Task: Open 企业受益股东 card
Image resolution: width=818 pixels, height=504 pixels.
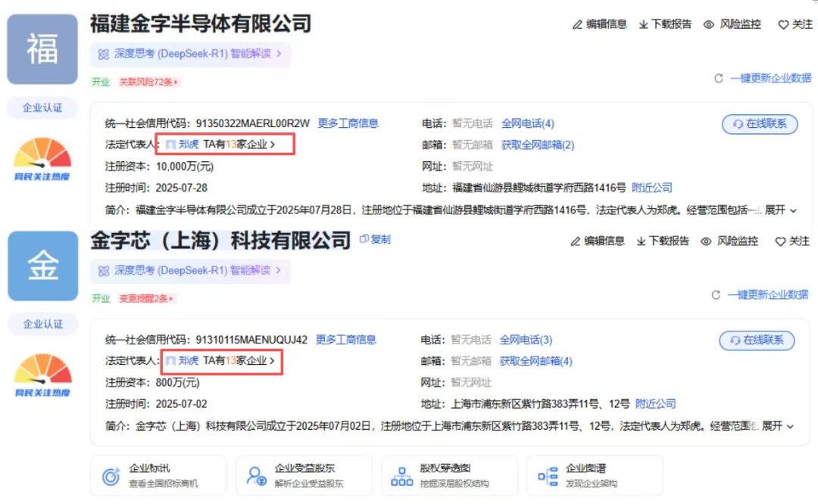Action: click(x=304, y=476)
